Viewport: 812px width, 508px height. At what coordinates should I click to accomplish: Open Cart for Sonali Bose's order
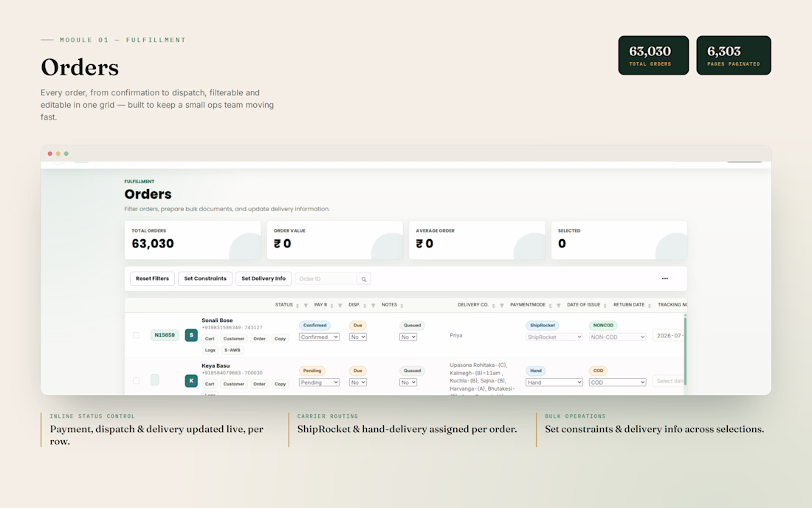[x=210, y=339]
